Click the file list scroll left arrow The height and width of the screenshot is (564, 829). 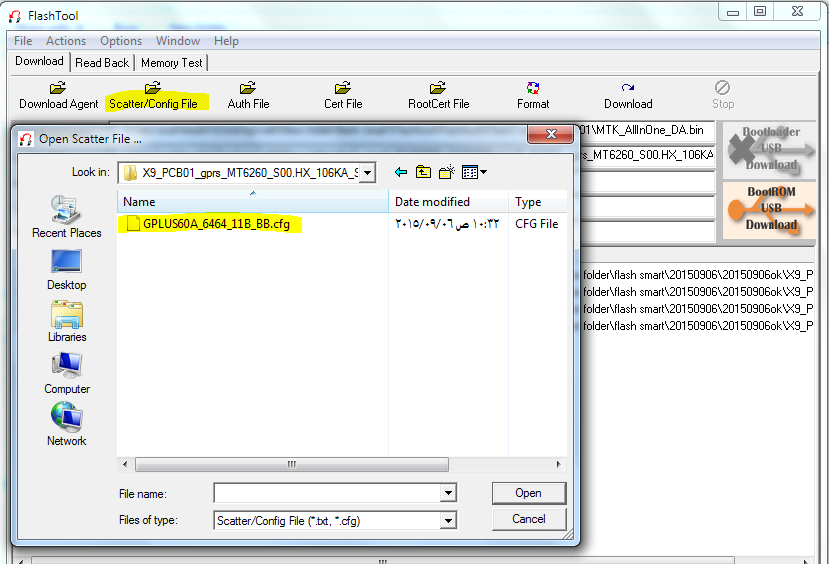point(125,465)
